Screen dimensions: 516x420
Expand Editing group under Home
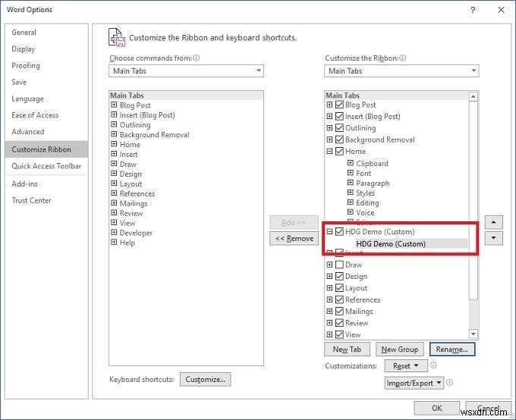coord(351,202)
